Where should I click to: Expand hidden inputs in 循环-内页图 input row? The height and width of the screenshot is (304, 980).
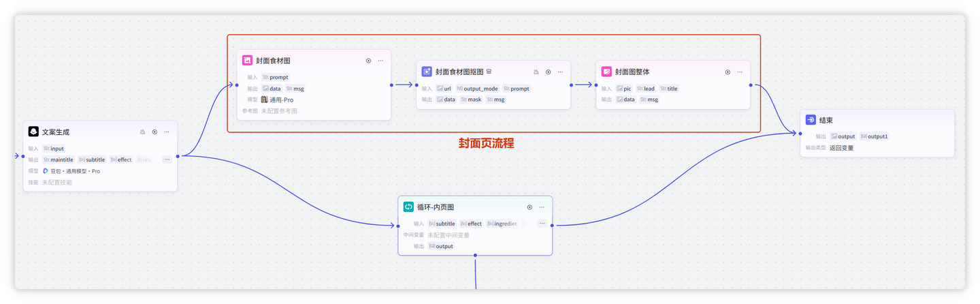[x=542, y=224]
